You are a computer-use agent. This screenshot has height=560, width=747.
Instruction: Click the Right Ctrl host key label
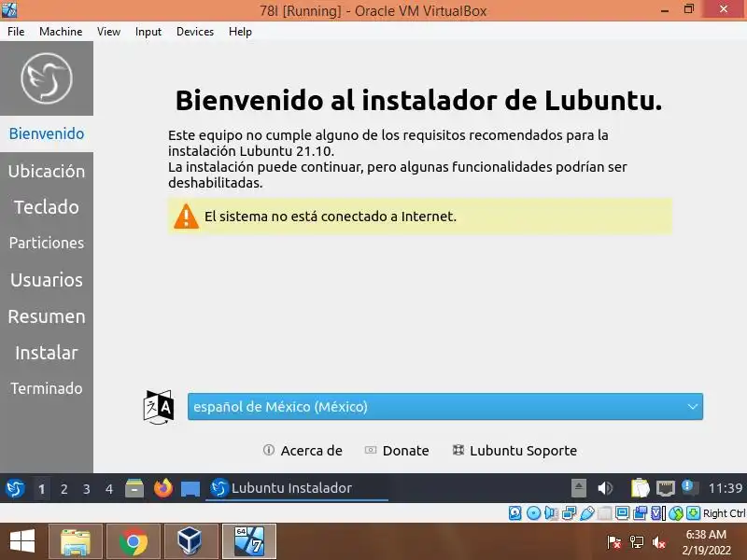[x=725, y=513]
